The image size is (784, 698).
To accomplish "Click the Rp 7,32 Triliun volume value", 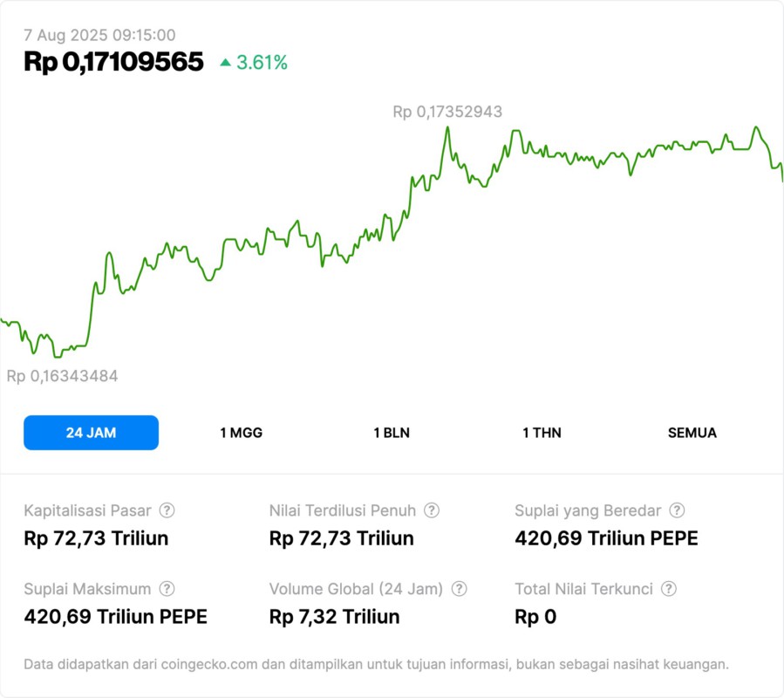I will click(334, 617).
